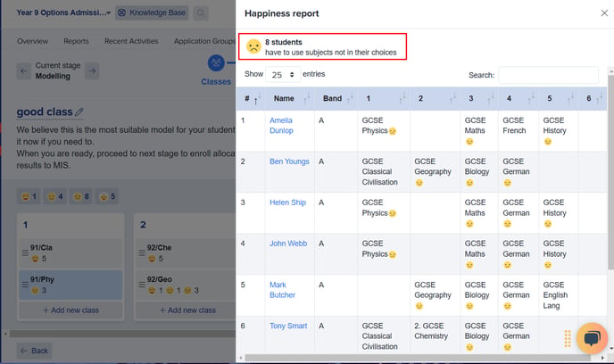The width and height of the screenshot is (614, 364).
Task: Click the sad face in Amelia Dunlop's GCSE Physics
Action: click(x=393, y=131)
